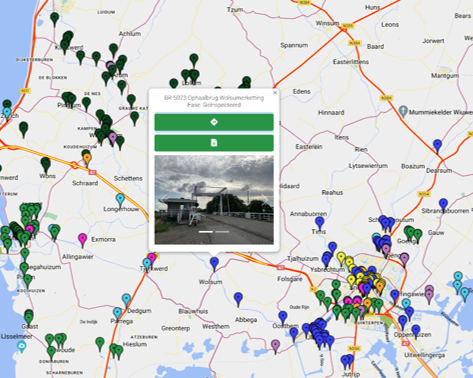Click the Achlum map label
The image size is (473, 378).
click(130, 34)
